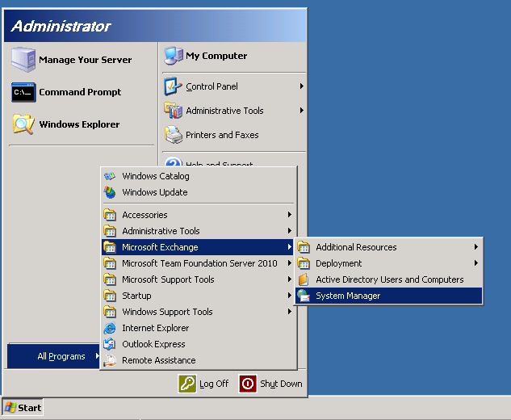
Task: Click the Administrator user name header
Action: 61,26
